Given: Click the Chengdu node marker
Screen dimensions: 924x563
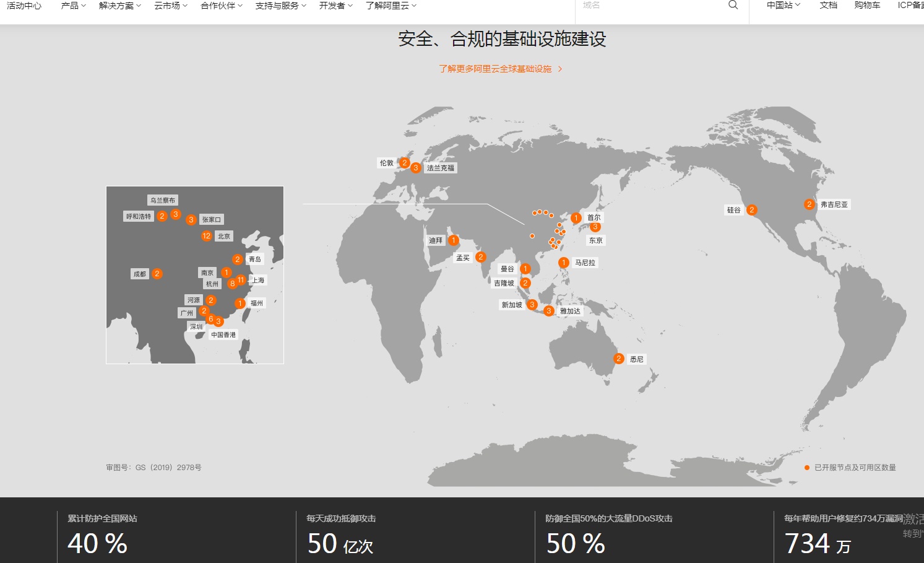Looking at the screenshot, I should [x=157, y=274].
